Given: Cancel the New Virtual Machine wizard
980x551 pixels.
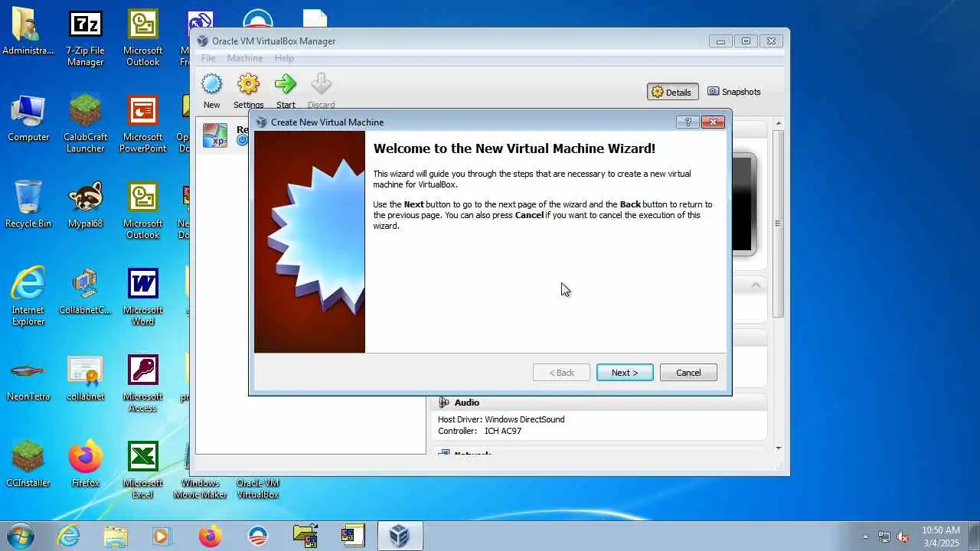Looking at the screenshot, I should pyautogui.click(x=688, y=373).
